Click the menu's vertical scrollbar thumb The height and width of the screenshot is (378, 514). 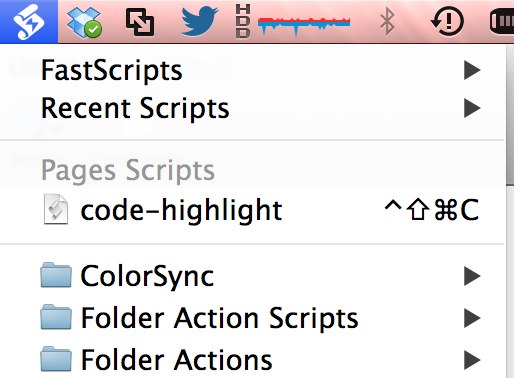tap(510, 115)
